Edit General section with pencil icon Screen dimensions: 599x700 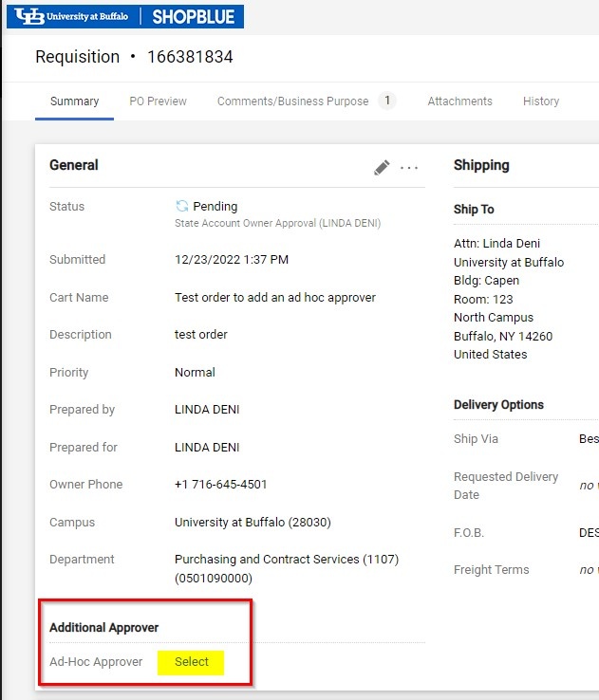tap(382, 168)
